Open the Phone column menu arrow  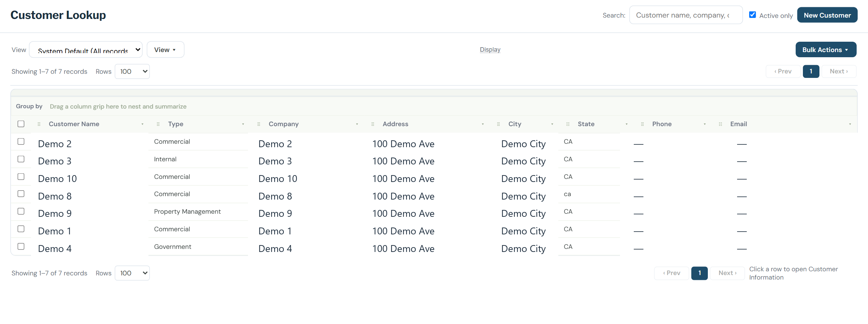[x=705, y=124]
